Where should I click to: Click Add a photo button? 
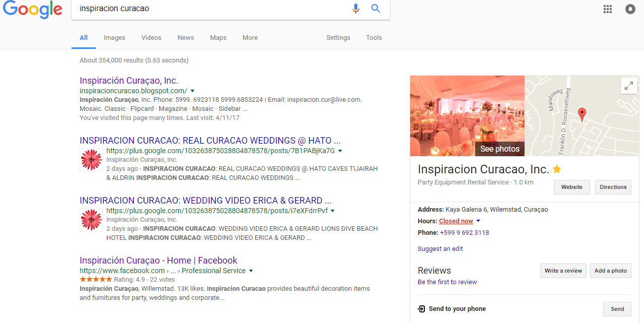[611, 271]
